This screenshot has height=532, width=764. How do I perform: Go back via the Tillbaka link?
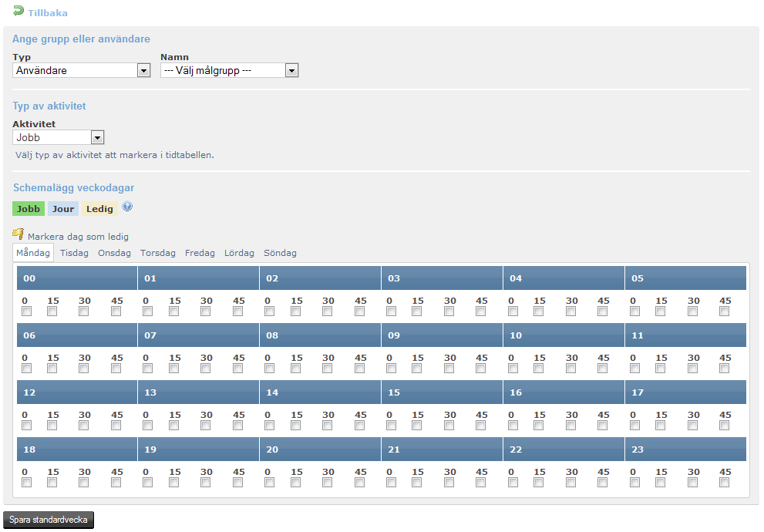pyautogui.click(x=48, y=13)
